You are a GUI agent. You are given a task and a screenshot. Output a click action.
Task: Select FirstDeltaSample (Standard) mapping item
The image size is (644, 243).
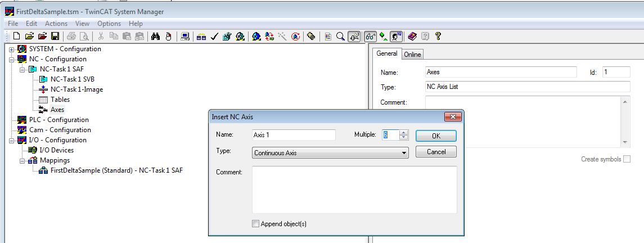[x=116, y=170]
